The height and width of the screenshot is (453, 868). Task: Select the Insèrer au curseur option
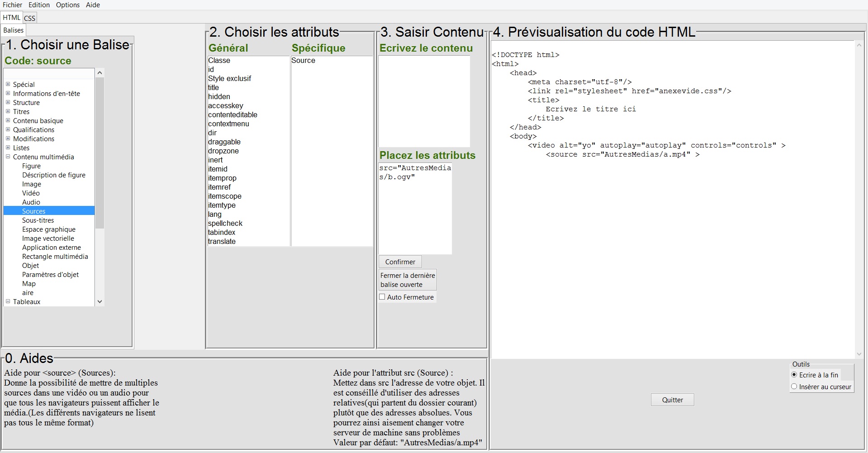coord(795,387)
